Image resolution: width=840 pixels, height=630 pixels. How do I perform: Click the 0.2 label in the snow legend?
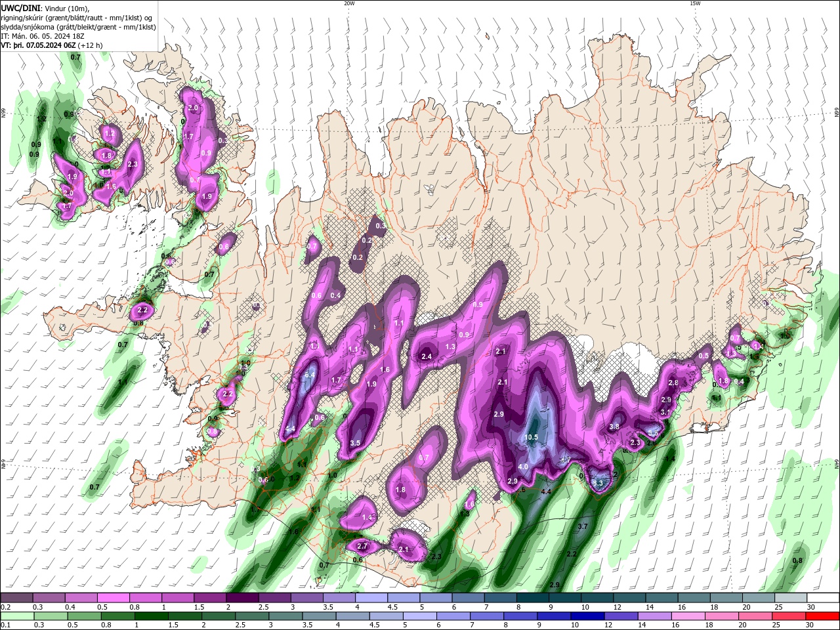[x=5, y=607]
